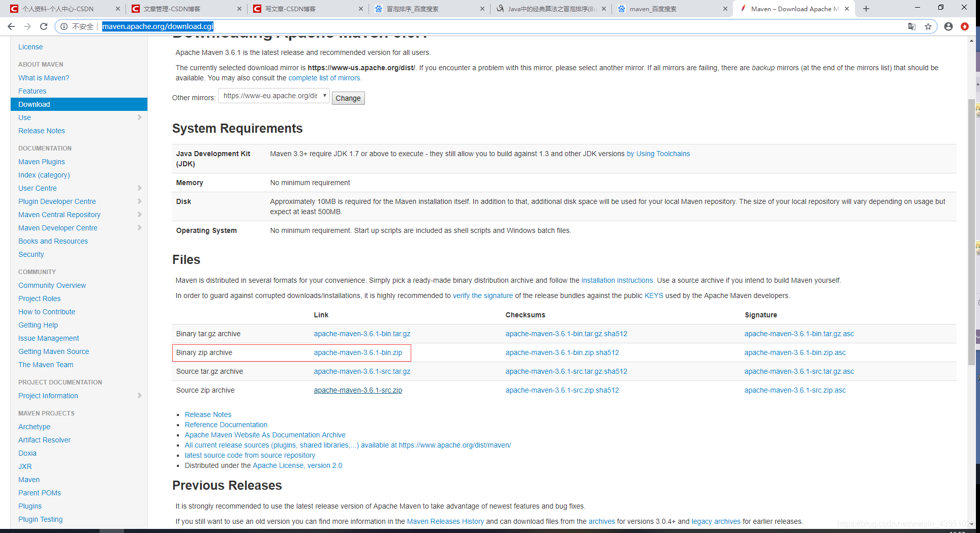
Task: Download apache-maven-3.6.1-bin.tar.gz
Action: point(362,334)
